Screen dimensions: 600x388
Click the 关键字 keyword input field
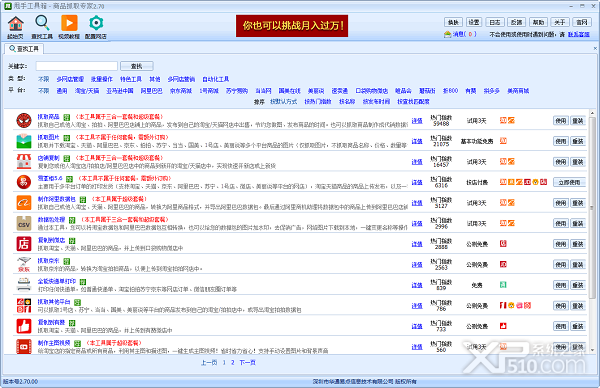point(77,66)
